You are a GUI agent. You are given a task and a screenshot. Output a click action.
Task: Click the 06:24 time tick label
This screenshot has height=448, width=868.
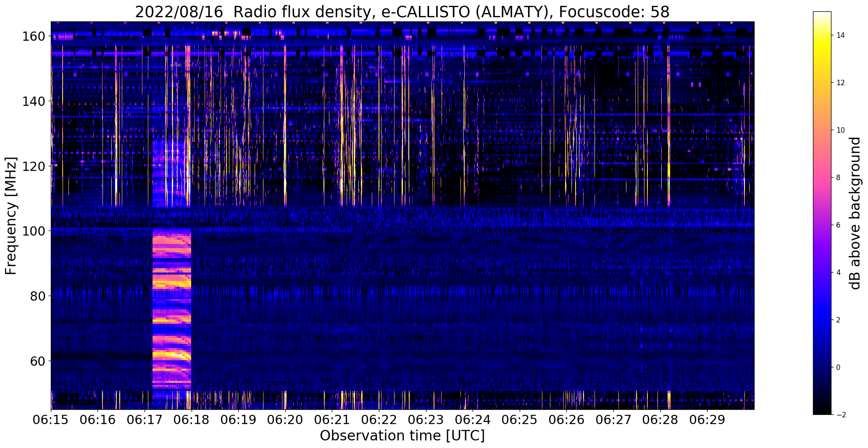point(473,420)
